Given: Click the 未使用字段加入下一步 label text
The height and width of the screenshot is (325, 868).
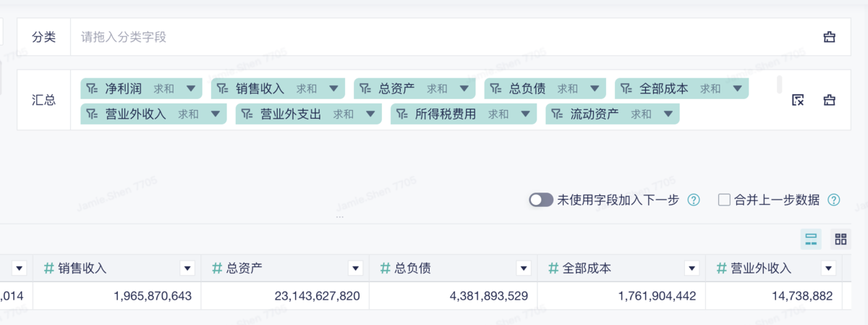Looking at the screenshot, I should (618, 201).
